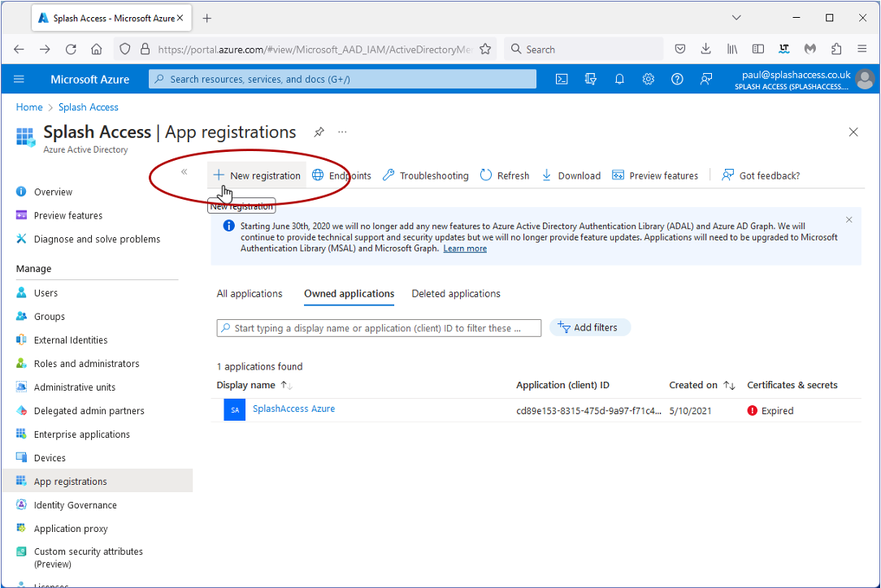881x588 pixels.
Task: Follow the Learn more link
Action: 465,249
